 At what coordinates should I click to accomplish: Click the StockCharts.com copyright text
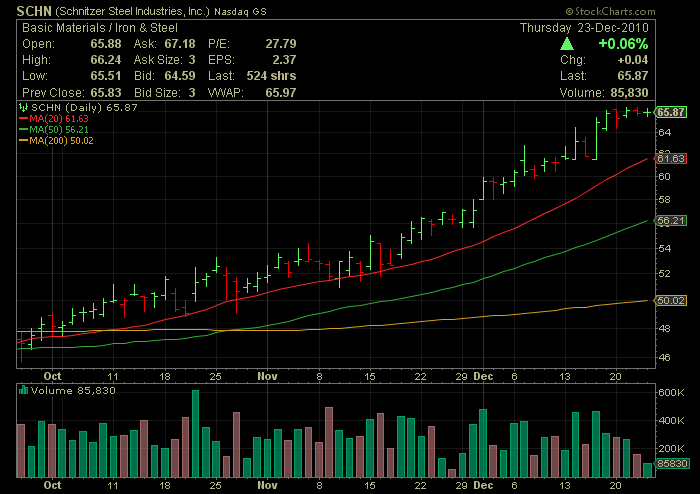point(610,11)
